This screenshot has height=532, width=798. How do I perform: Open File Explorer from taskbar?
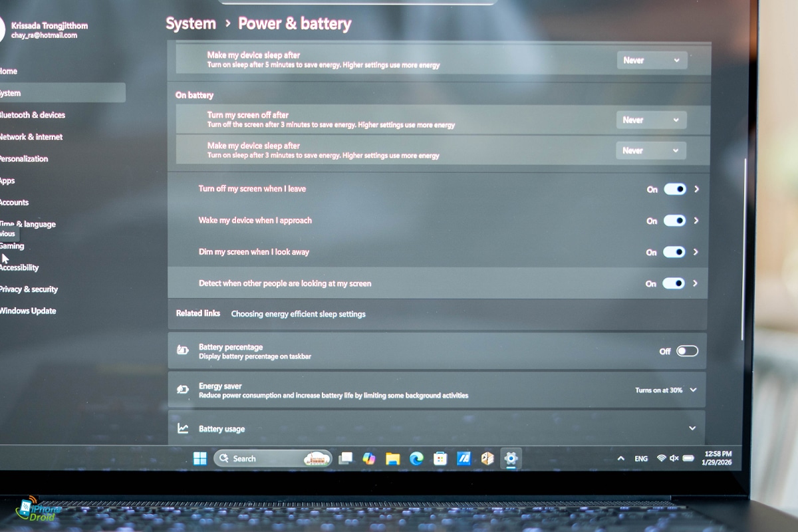pos(392,458)
